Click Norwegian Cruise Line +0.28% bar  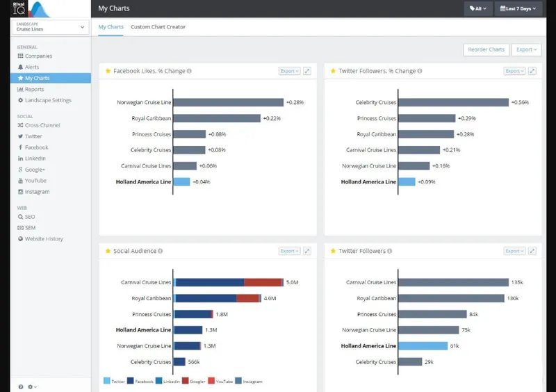[x=229, y=103]
